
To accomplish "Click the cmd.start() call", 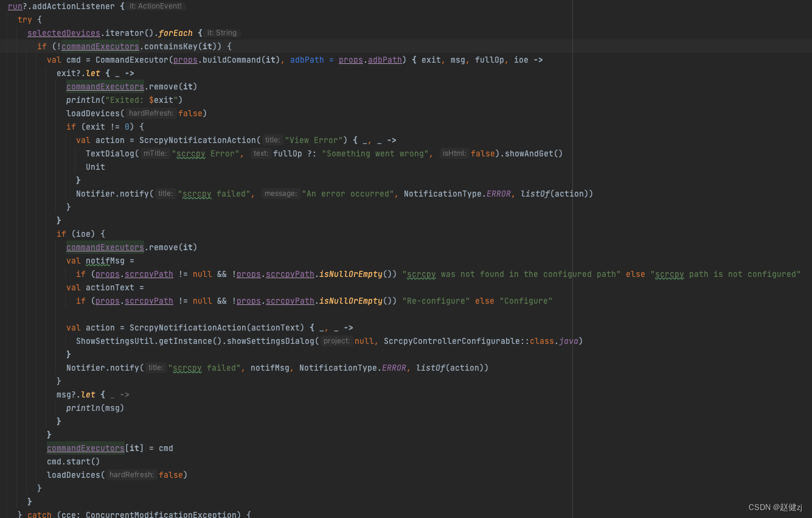I will click(x=74, y=461).
